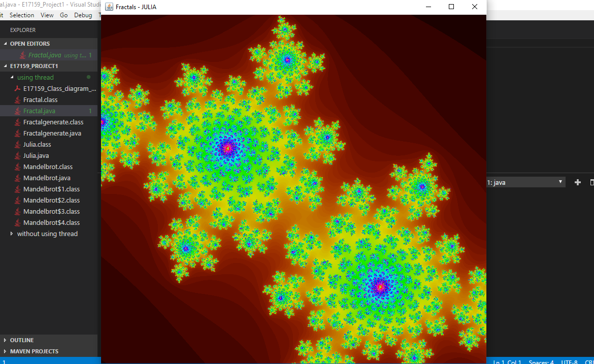Open a new terminal with the plus icon

click(577, 182)
